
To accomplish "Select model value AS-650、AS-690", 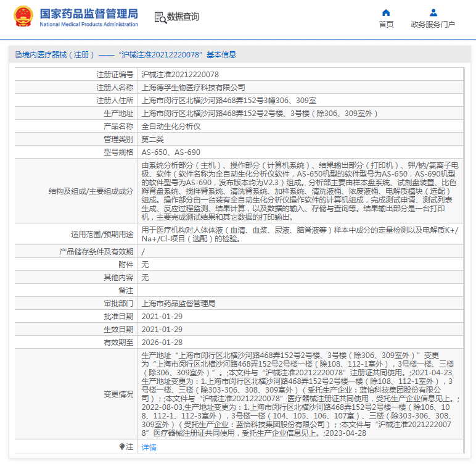I will [x=171, y=152].
